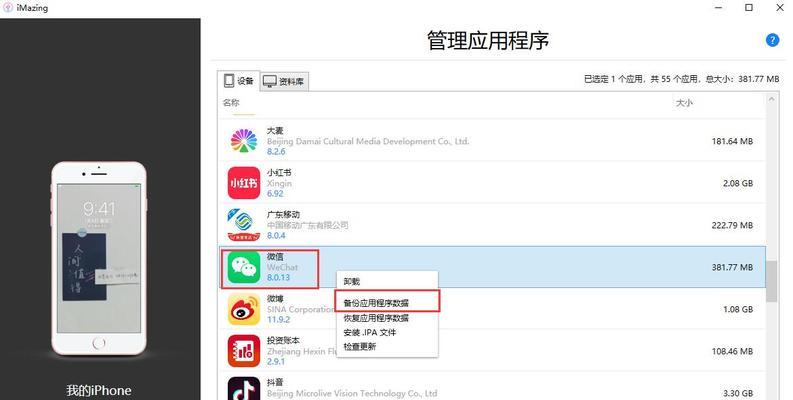Click the 1.08 GB size value
The width and height of the screenshot is (793, 400).
click(x=738, y=309)
